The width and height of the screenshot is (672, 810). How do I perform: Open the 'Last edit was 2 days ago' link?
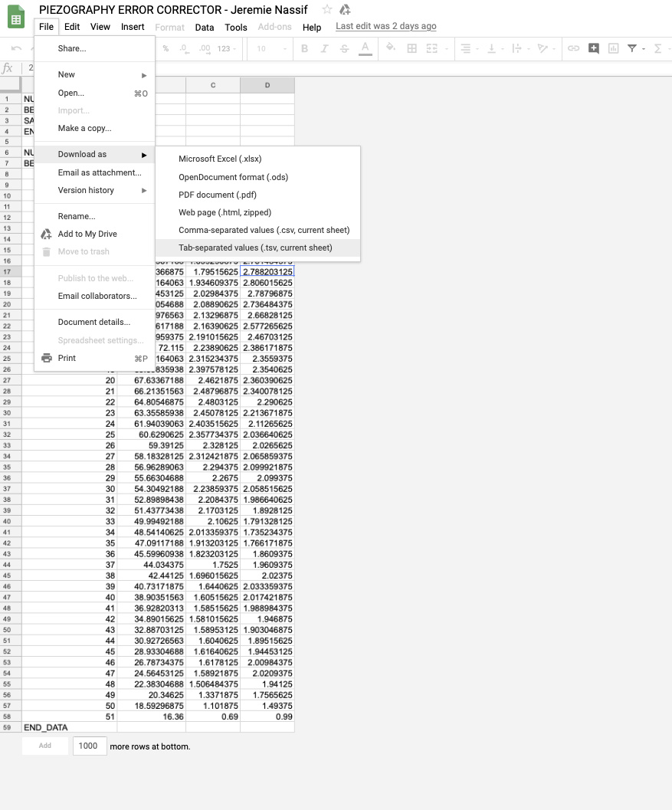pyautogui.click(x=386, y=27)
